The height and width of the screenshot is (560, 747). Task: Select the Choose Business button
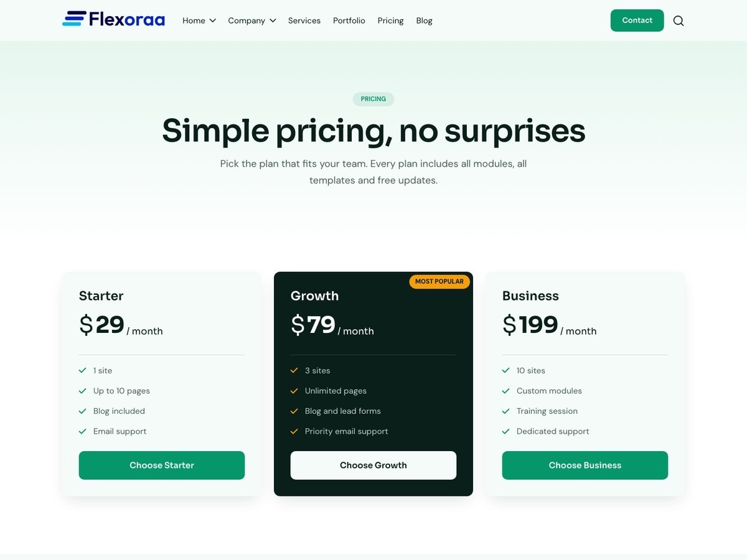[585, 465]
